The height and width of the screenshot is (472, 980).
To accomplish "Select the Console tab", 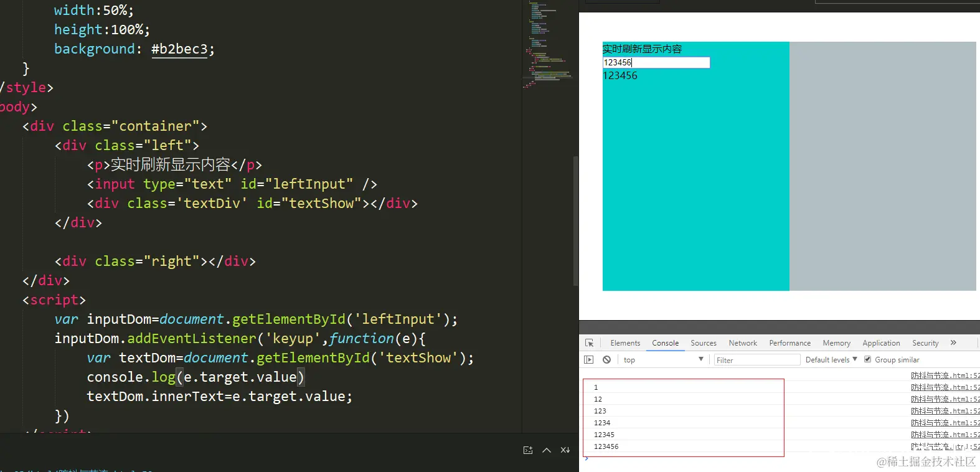I will [665, 343].
